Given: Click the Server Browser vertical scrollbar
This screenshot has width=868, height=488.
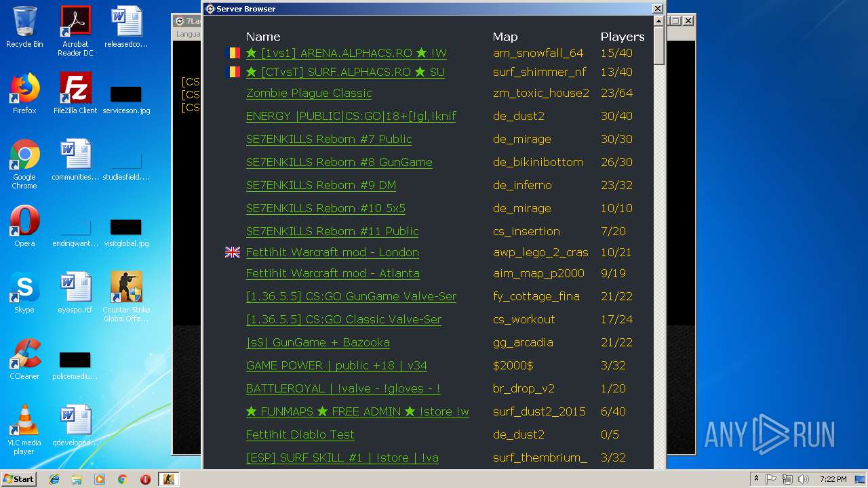Looking at the screenshot, I should click(x=659, y=242).
